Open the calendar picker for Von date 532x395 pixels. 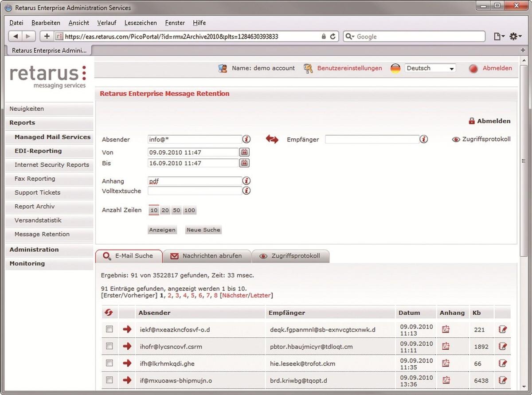coord(244,152)
